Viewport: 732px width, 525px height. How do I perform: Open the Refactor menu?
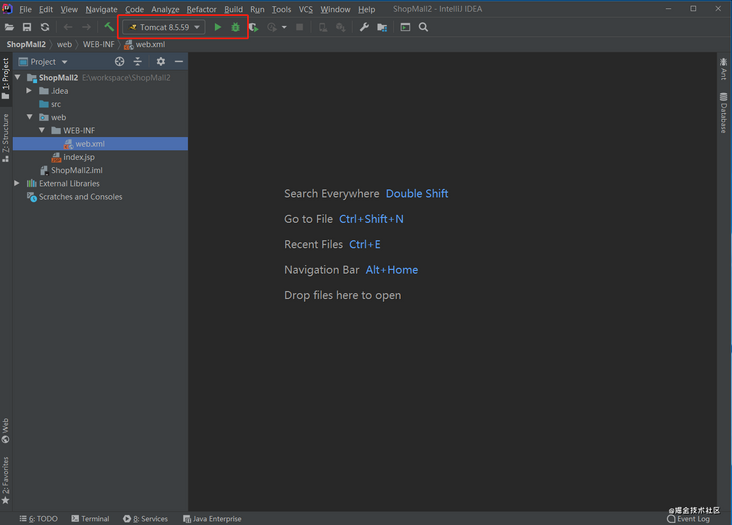tap(201, 9)
